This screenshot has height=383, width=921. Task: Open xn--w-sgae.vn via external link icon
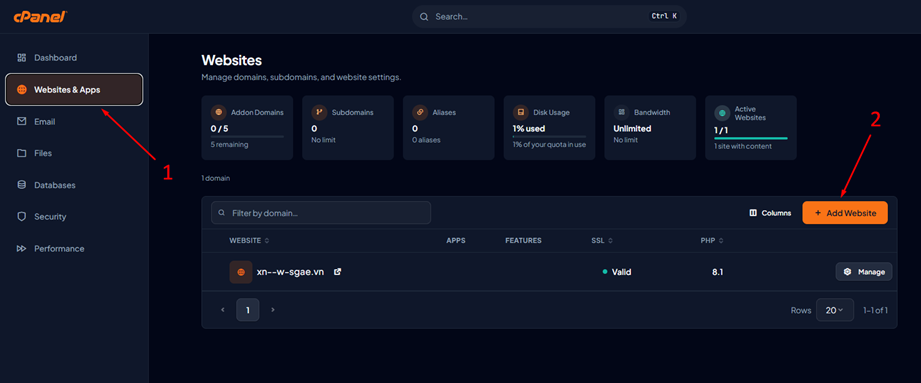338,272
